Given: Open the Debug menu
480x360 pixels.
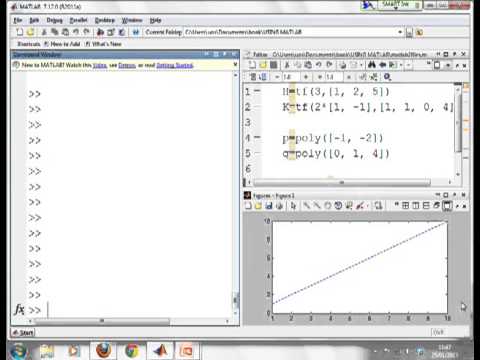Looking at the screenshot, I should pos(54,20).
